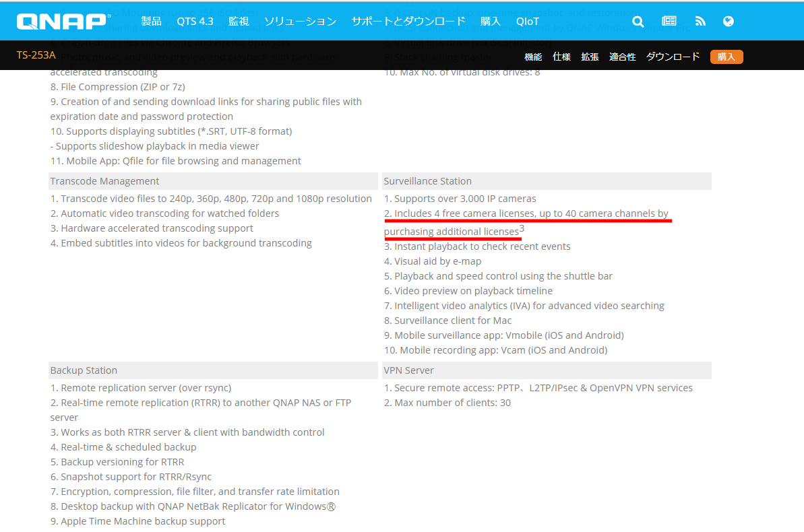Click 'Playback and speed control using the shuttle bar'
Viewport: 804px width, 532px height.
(499, 276)
